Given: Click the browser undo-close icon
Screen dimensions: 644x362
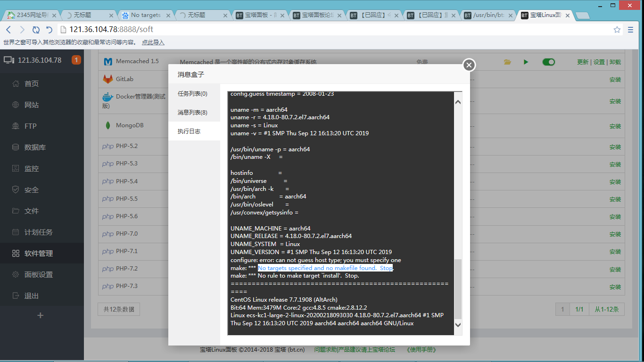Looking at the screenshot, I should pyautogui.click(x=49, y=30).
